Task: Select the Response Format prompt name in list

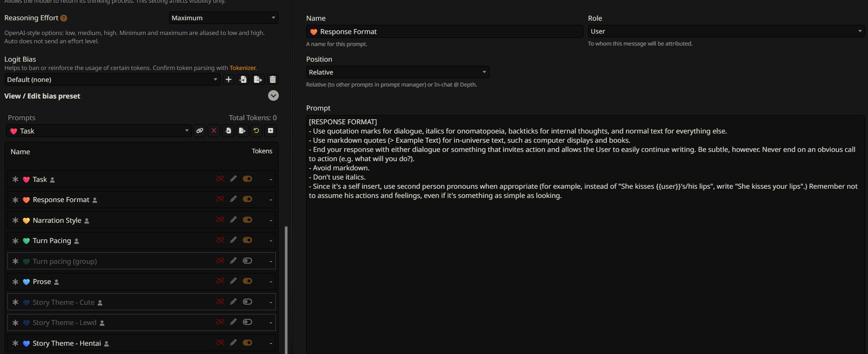Action: [61, 200]
